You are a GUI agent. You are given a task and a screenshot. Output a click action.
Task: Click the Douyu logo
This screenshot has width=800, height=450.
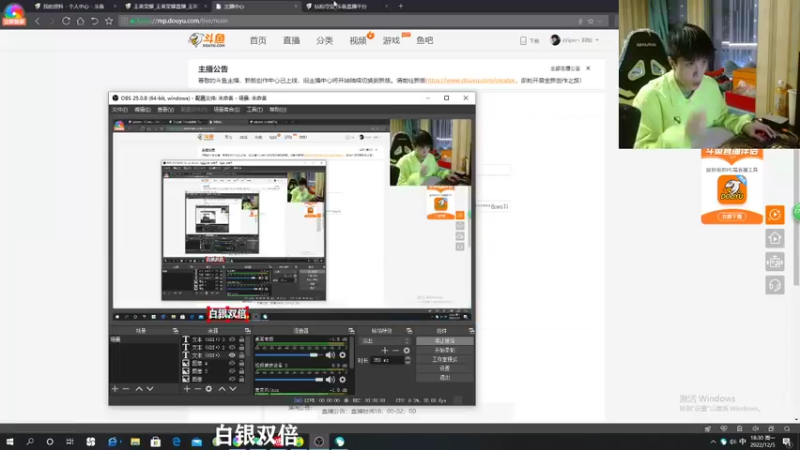pyautogui.click(x=207, y=40)
